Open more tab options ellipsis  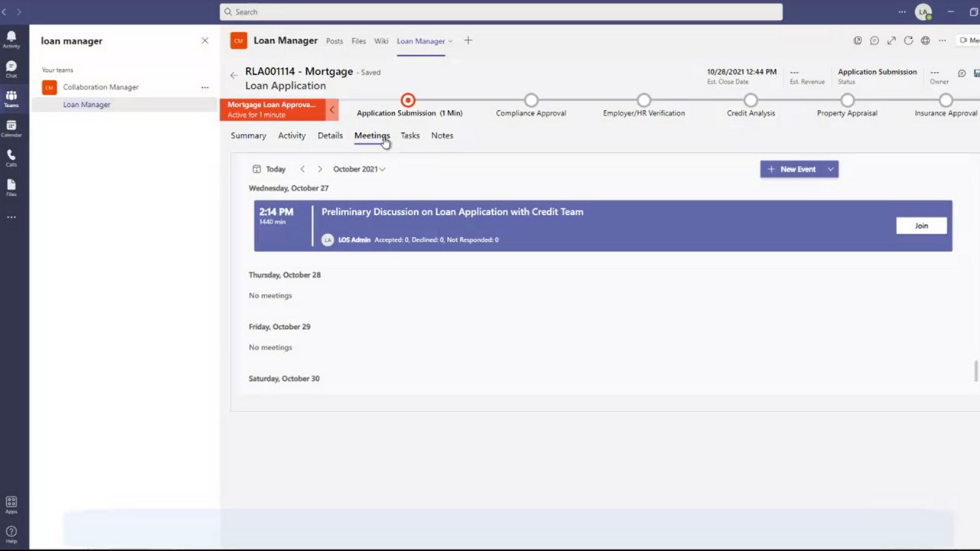tap(942, 41)
